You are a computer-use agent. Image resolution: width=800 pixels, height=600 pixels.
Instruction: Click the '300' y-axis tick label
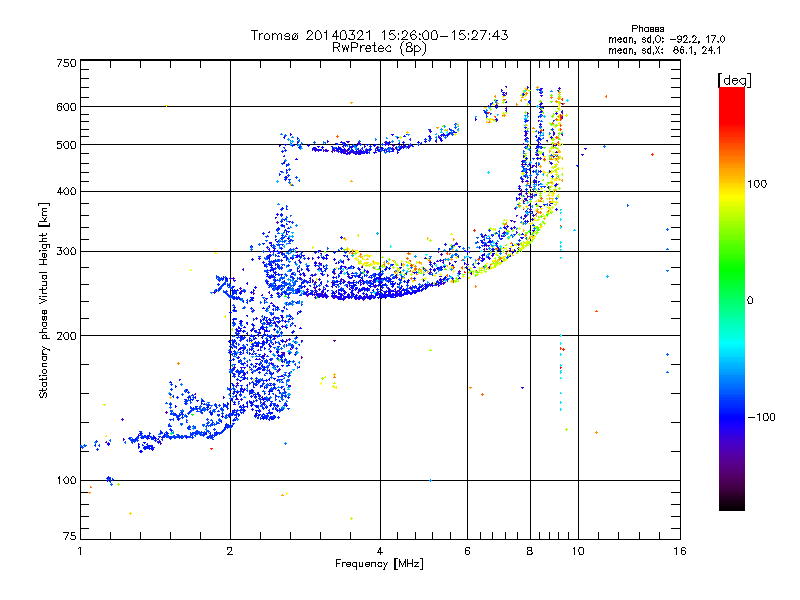click(66, 251)
